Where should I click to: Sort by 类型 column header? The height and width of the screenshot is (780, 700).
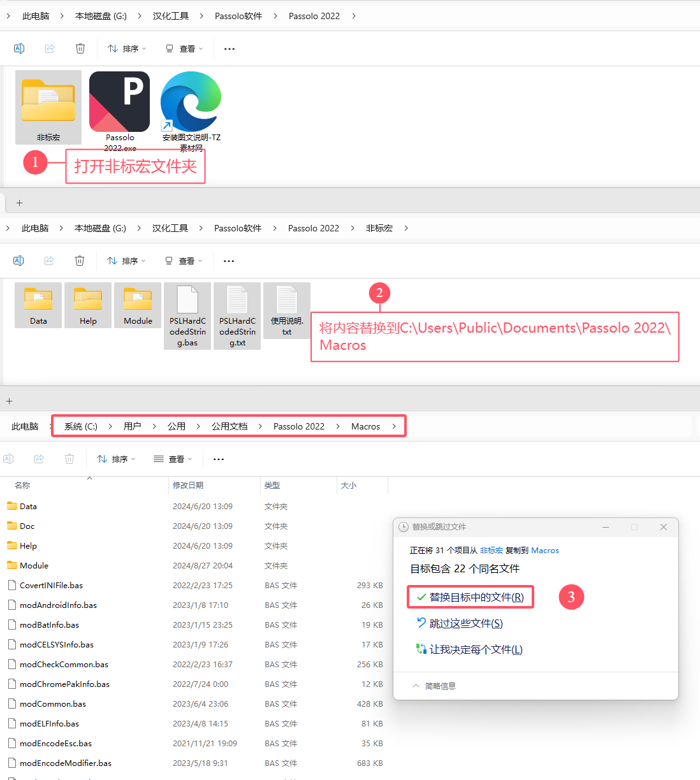click(272, 486)
